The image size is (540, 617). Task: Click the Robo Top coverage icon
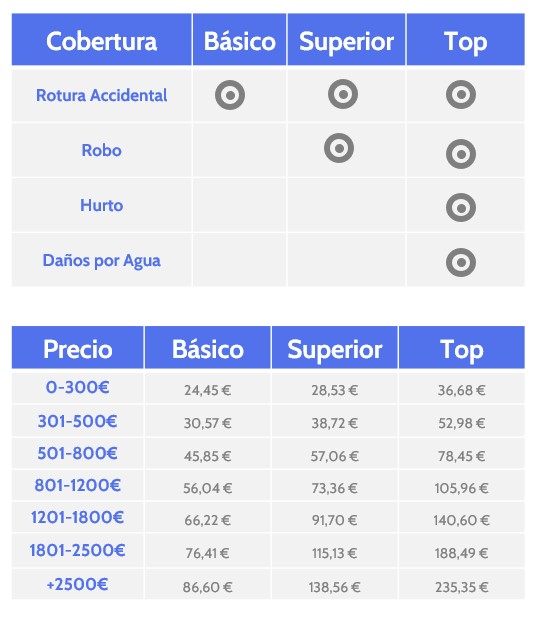pos(461,154)
